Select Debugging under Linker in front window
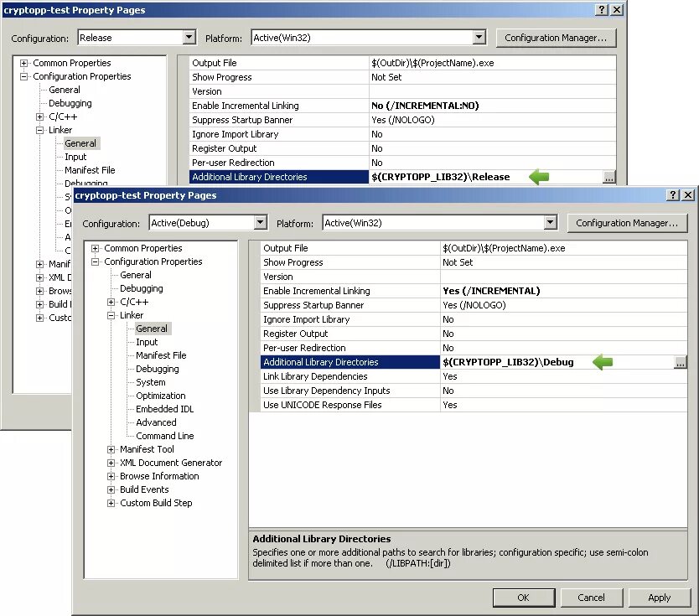This screenshot has height=616, width=699. tap(158, 369)
